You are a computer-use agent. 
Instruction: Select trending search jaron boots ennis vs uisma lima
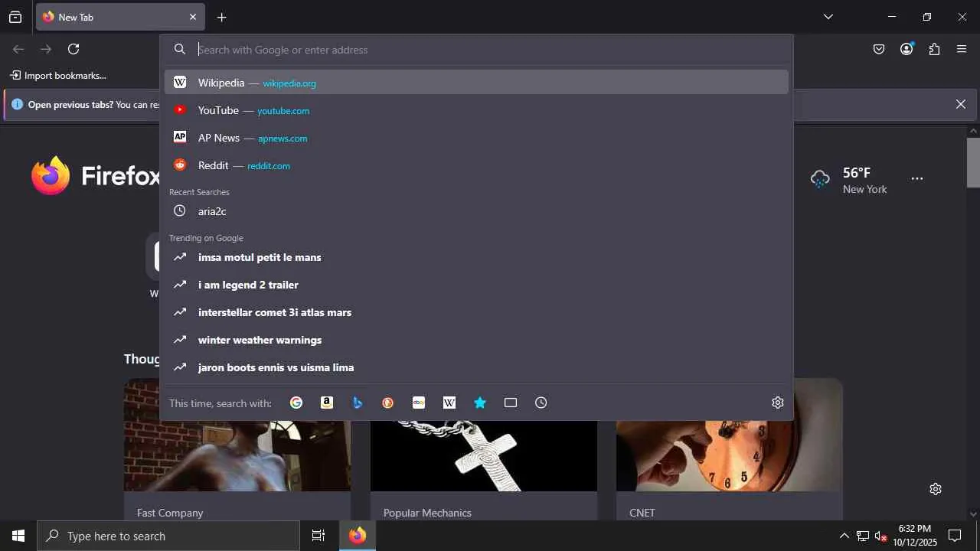click(x=476, y=367)
